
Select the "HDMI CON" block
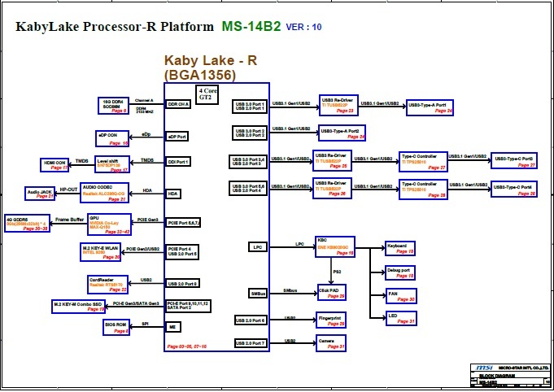(55, 165)
